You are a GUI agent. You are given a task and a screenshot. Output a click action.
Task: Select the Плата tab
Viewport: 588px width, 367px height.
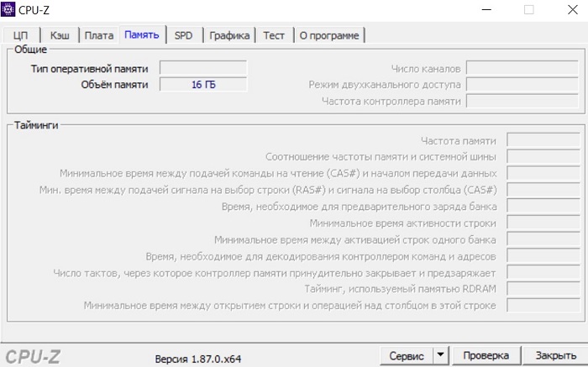pos(99,35)
